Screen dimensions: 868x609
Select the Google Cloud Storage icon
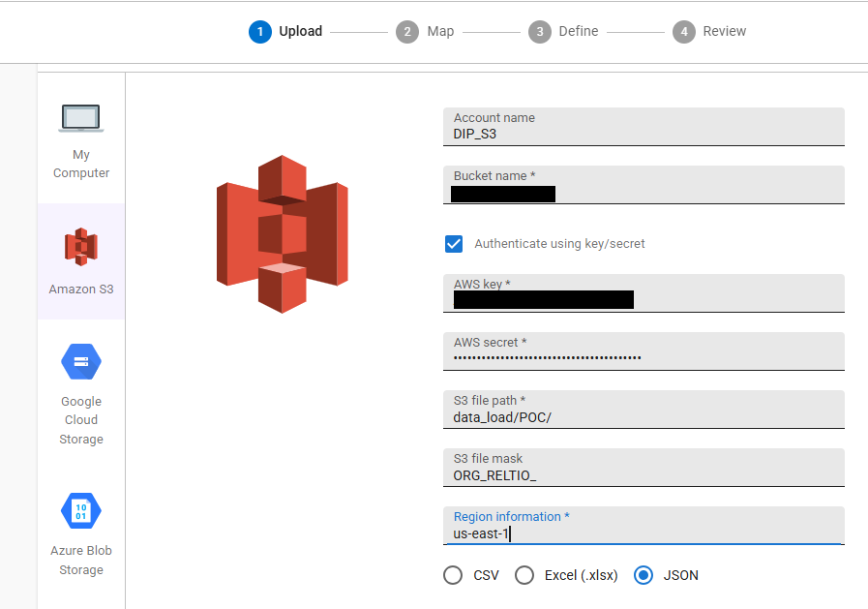(81, 362)
